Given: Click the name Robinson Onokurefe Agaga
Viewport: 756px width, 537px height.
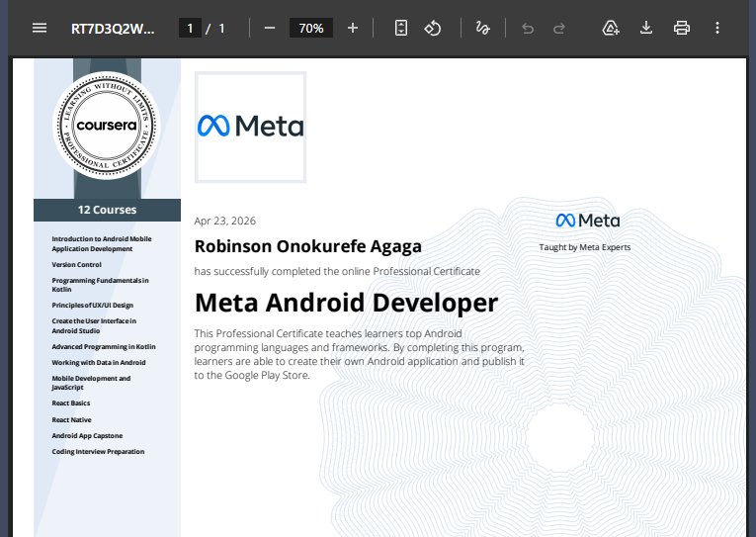Looking at the screenshot, I should (x=308, y=246).
